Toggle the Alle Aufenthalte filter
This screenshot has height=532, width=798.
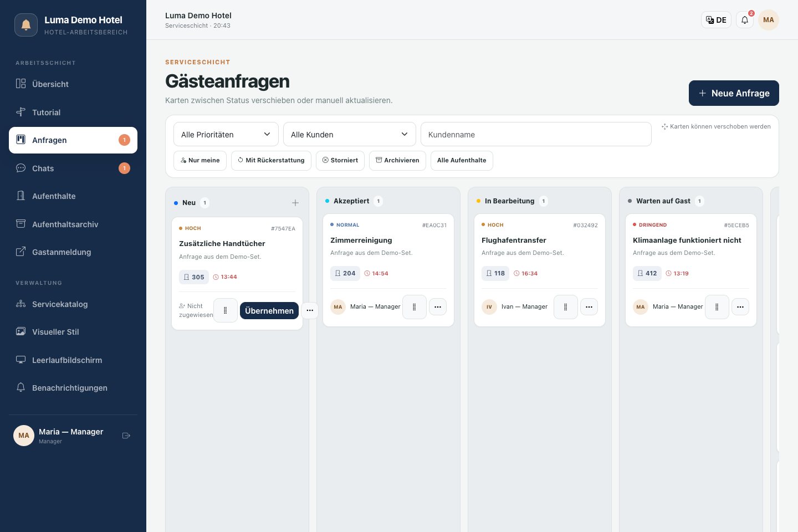click(462, 160)
